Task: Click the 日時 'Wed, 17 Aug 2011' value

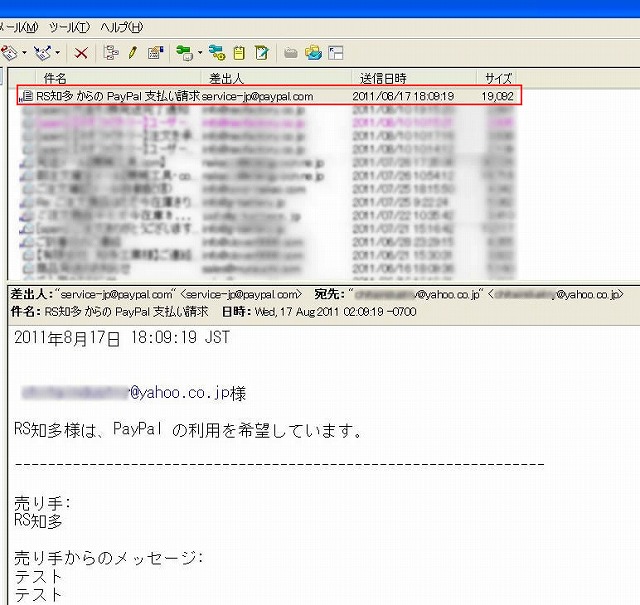Action: click(x=336, y=312)
